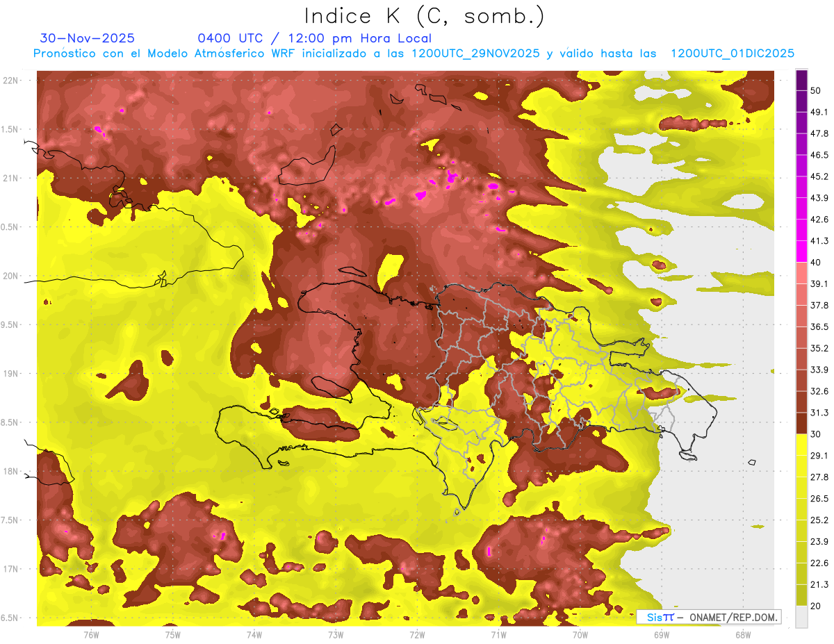
Task: Click the '75W' longitude label
Action: 172,634
